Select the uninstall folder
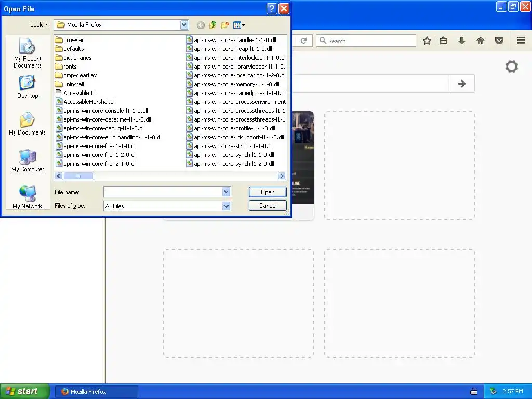Viewport: 532px width, 399px height. (70, 84)
